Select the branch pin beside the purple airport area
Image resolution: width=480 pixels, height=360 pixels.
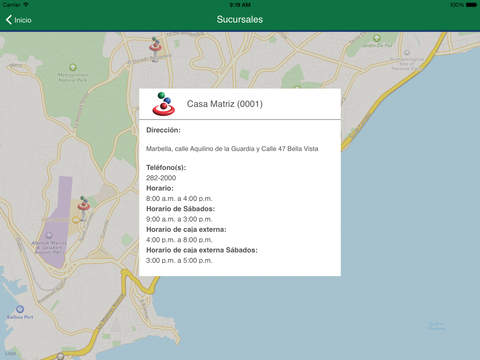pyautogui.click(x=83, y=203)
